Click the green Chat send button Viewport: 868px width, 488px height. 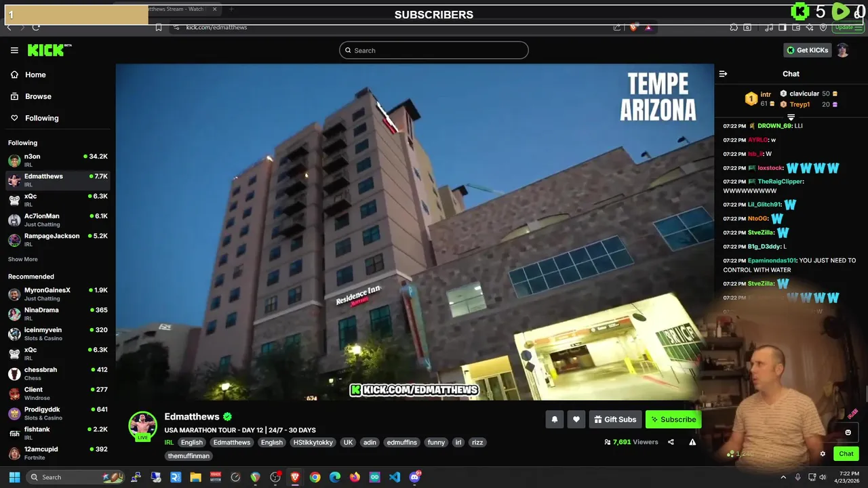coord(846,454)
